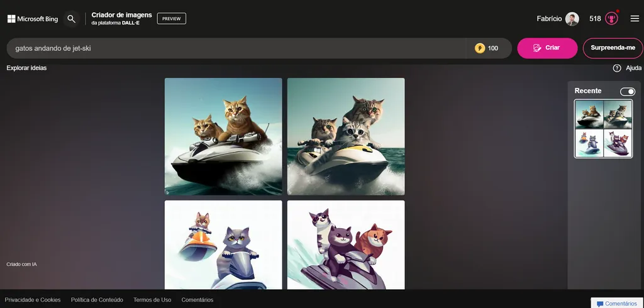
Task: Click Fabrício's profile avatar
Action: point(572,19)
